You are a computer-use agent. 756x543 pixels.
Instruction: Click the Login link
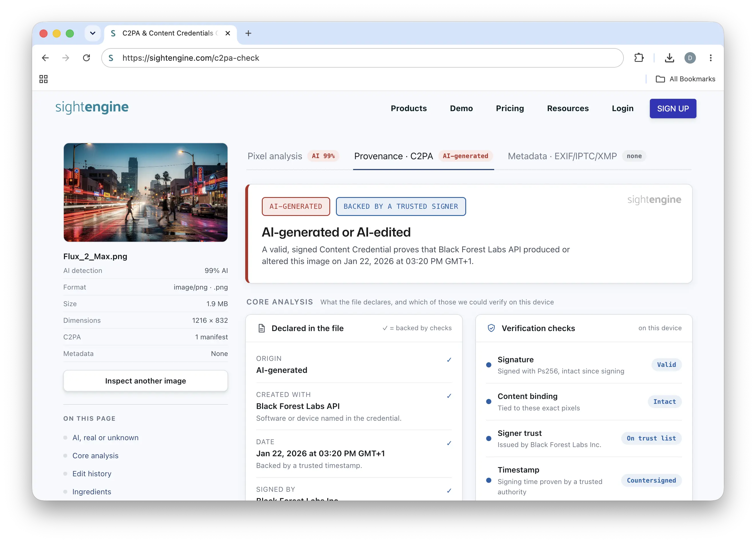(622, 109)
